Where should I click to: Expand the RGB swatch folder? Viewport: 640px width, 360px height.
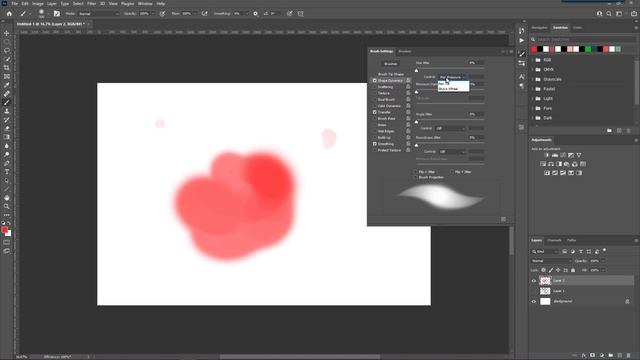pos(533,60)
